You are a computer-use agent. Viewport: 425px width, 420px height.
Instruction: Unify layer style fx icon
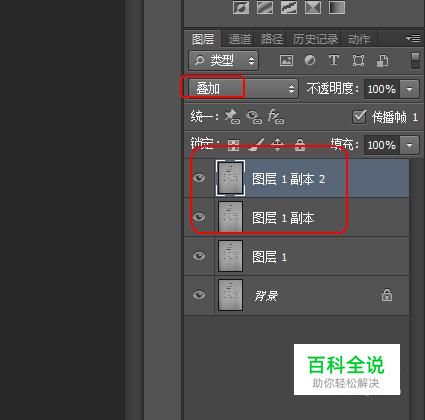(276, 117)
